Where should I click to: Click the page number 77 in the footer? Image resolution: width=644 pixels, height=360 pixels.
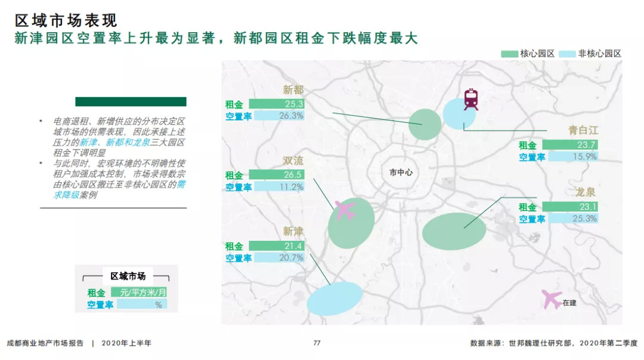click(x=317, y=343)
